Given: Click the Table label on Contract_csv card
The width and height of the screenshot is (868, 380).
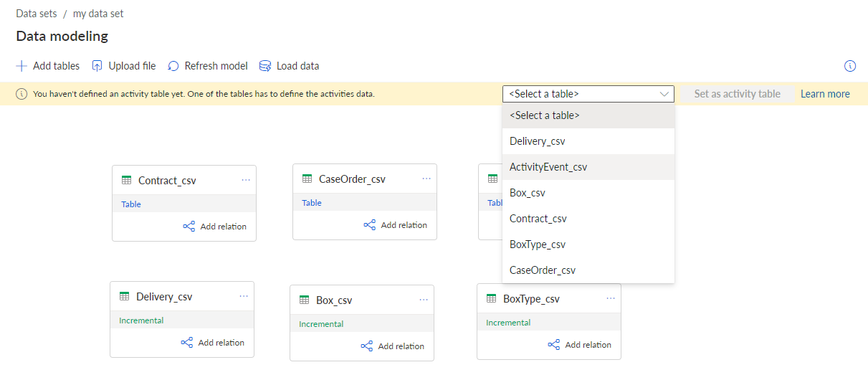Looking at the screenshot, I should [131, 204].
